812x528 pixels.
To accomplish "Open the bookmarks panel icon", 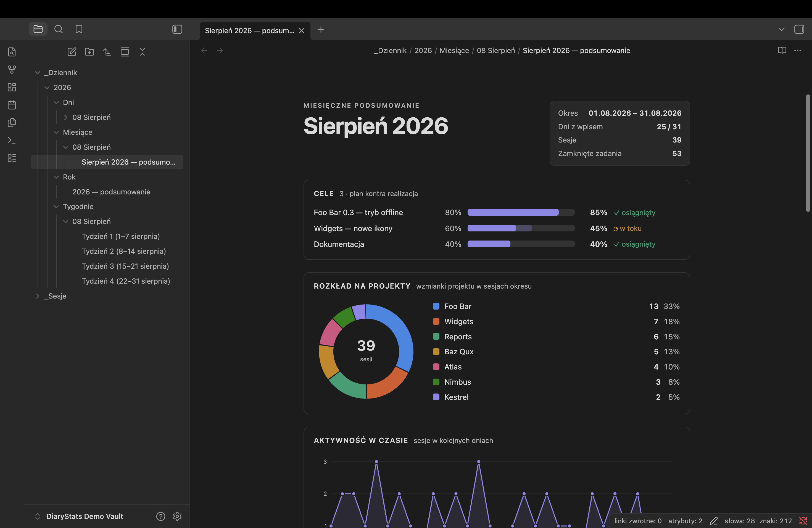I will (x=79, y=29).
